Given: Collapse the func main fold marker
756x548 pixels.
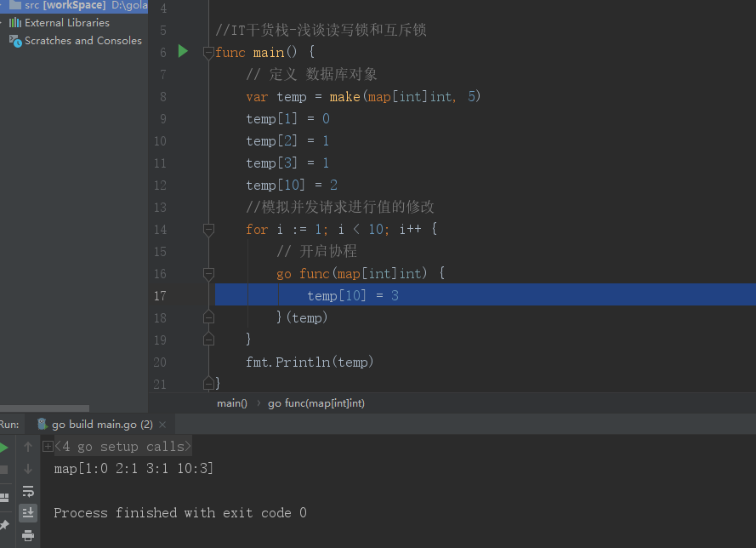Looking at the screenshot, I should (x=208, y=53).
